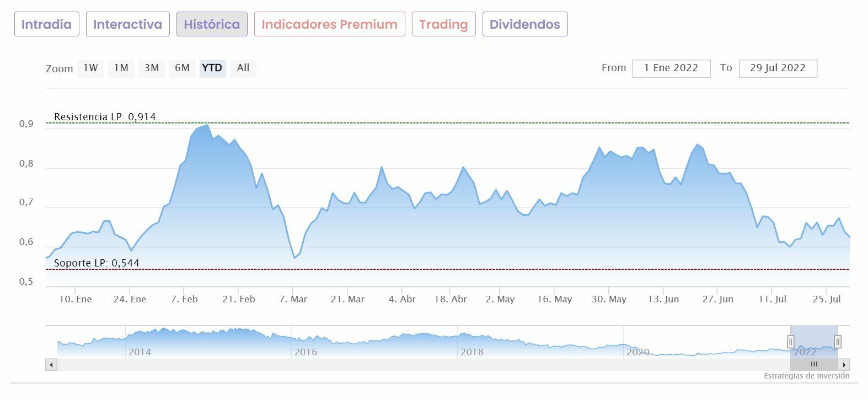Screen dimensions: 868x400
Task: Switch to the Interactiva tab
Action: tap(127, 24)
